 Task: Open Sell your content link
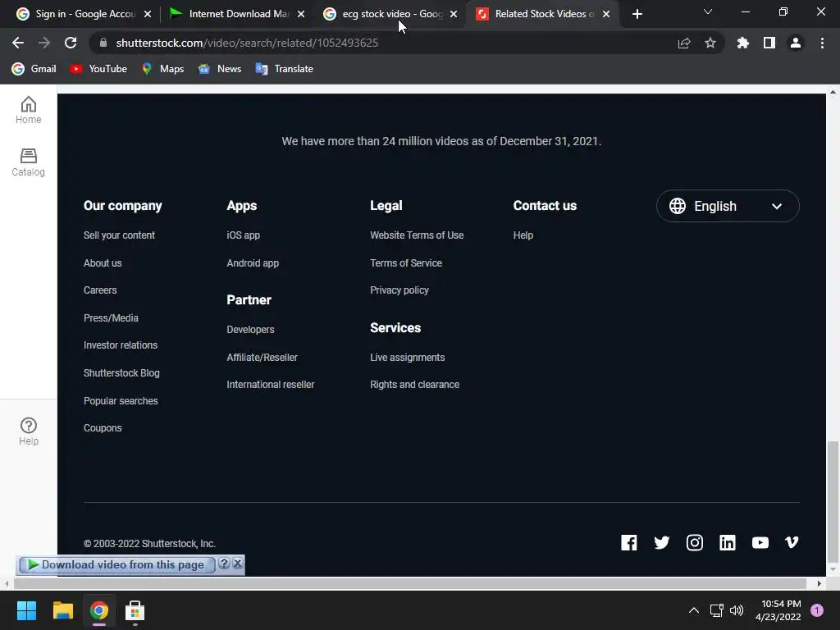click(x=119, y=235)
